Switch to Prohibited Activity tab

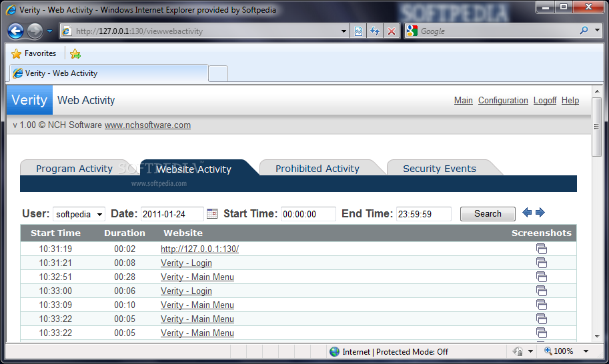pyautogui.click(x=318, y=169)
